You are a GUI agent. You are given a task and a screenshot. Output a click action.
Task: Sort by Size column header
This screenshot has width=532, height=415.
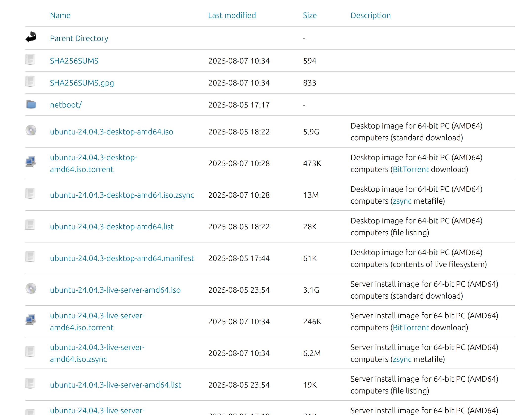(310, 16)
